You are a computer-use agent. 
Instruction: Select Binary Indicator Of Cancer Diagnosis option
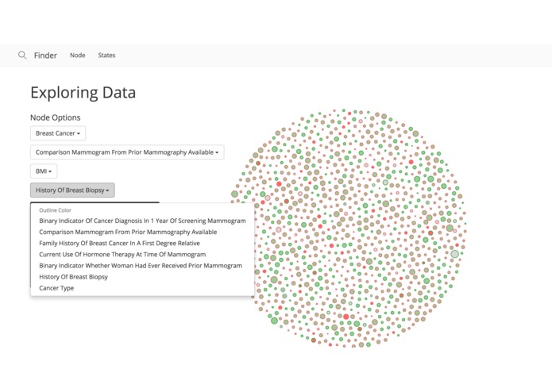[x=142, y=221]
